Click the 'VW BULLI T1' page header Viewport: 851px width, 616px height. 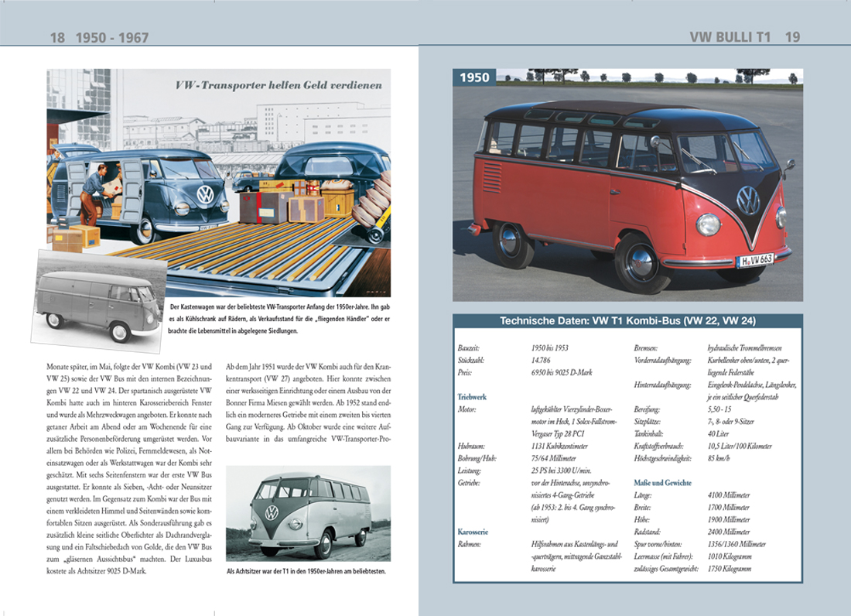coord(730,37)
